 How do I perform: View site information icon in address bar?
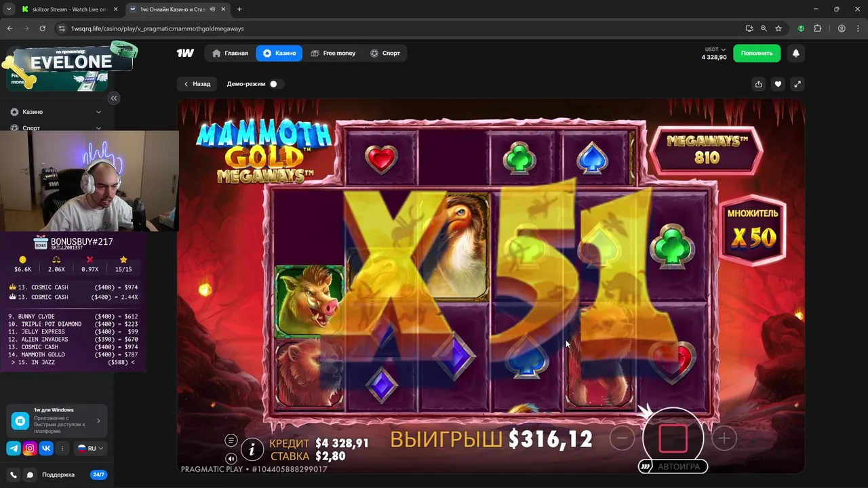[62, 28]
